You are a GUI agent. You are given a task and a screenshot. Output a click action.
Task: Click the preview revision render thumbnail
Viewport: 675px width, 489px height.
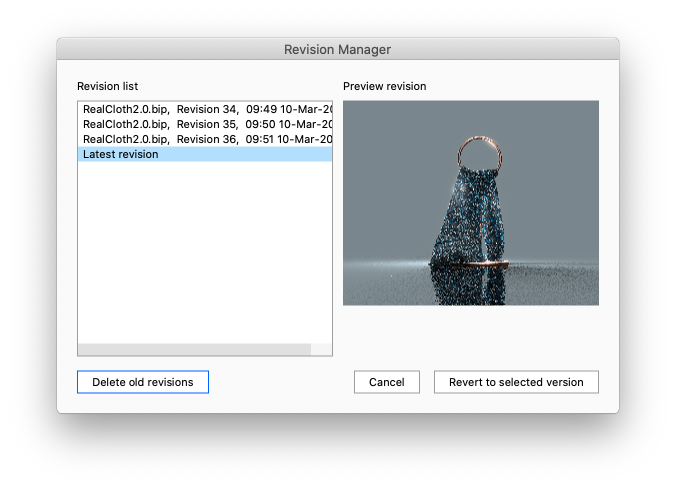(470, 203)
